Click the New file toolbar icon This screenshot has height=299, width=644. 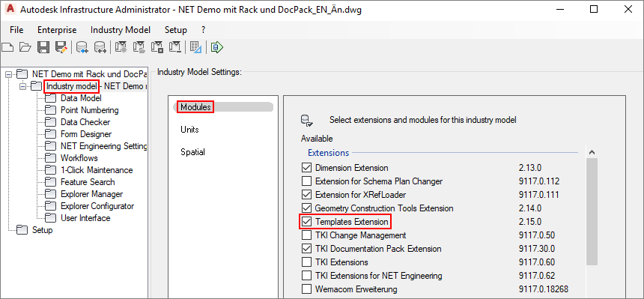point(8,47)
